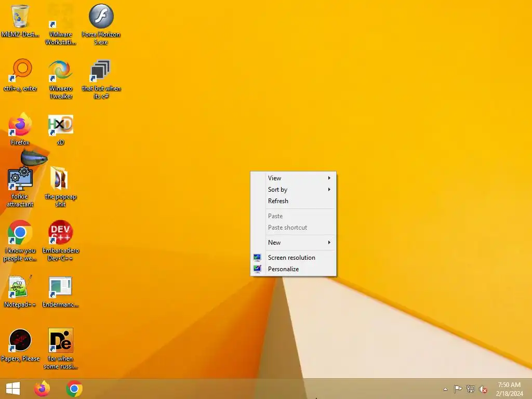Choose Screen resolution in the context menu
This screenshot has width=532, height=399.
(293, 258)
